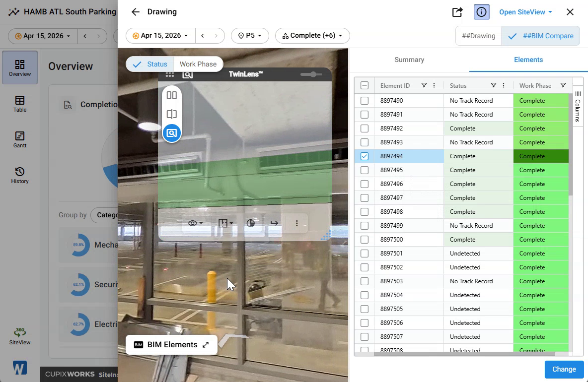
Task: Click the Undetected status of 8897501
Action: (x=479, y=254)
